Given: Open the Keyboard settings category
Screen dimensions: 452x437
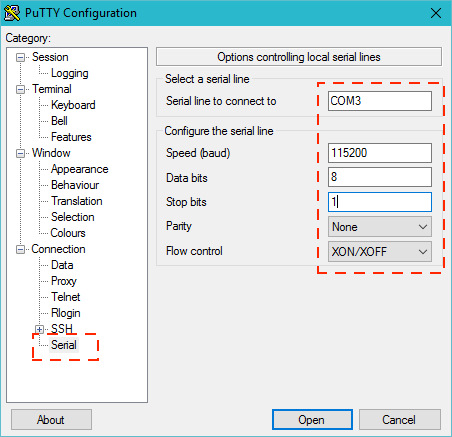Looking at the screenshot, I should [x=73, y=105].
